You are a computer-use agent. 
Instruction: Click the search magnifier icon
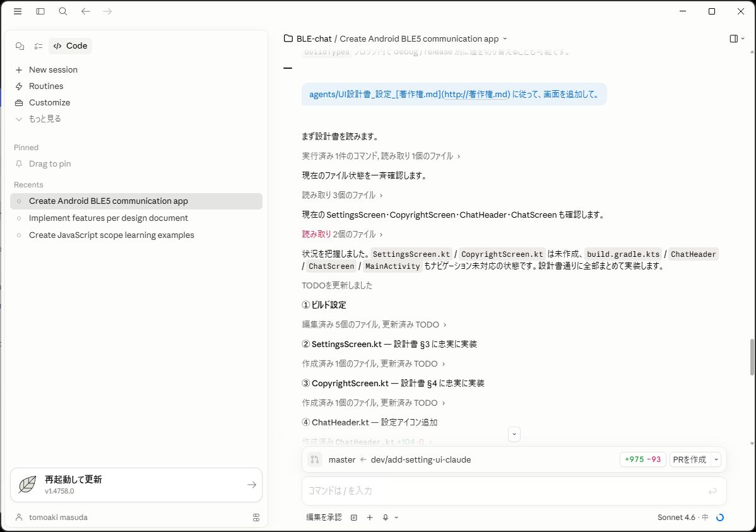(x=63, y=11)
